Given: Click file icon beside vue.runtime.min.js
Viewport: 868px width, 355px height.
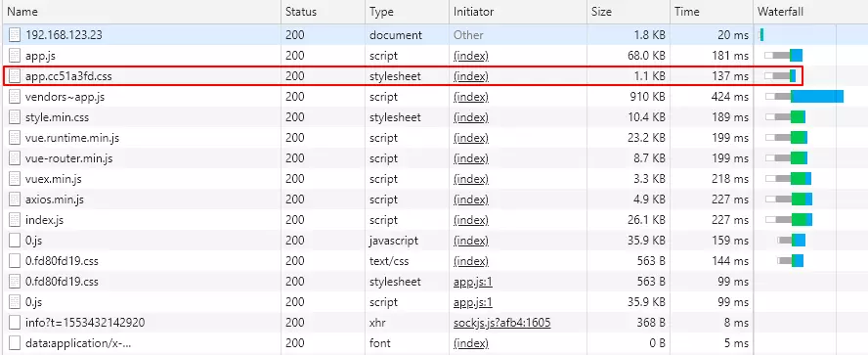Looking at the screenshot, I should point(15,138).
